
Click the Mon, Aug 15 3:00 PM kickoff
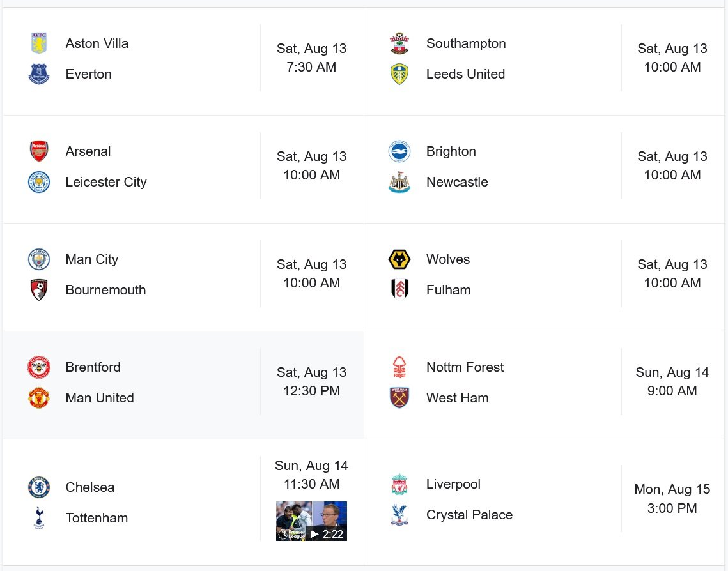point(672,499)
